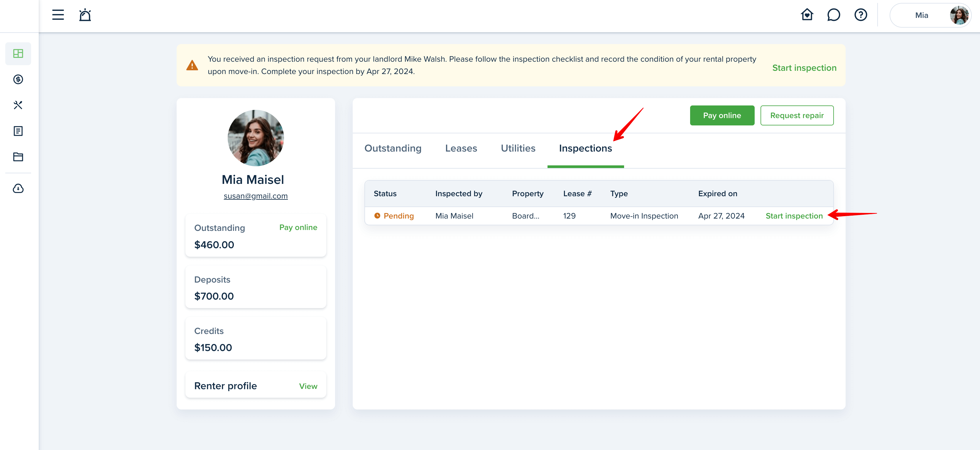Click the Renter profile label

point(225,386)
